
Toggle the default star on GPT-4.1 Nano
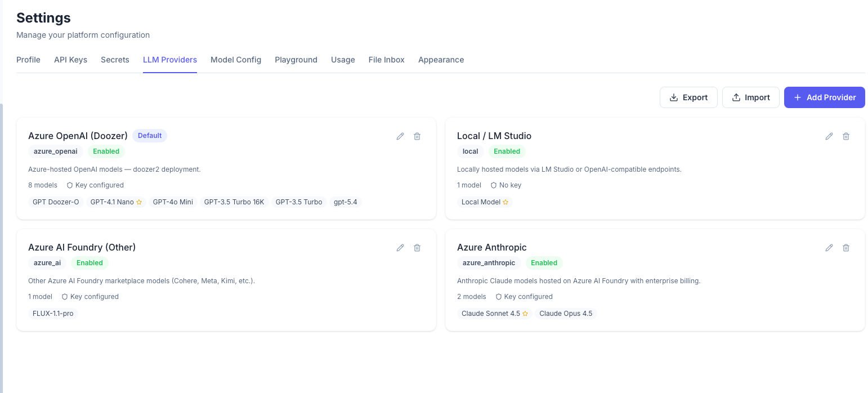139,202
